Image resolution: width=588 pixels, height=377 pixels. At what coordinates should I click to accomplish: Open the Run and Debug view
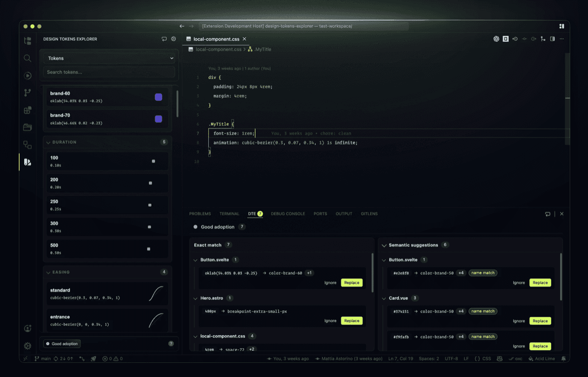click(28, 75)
